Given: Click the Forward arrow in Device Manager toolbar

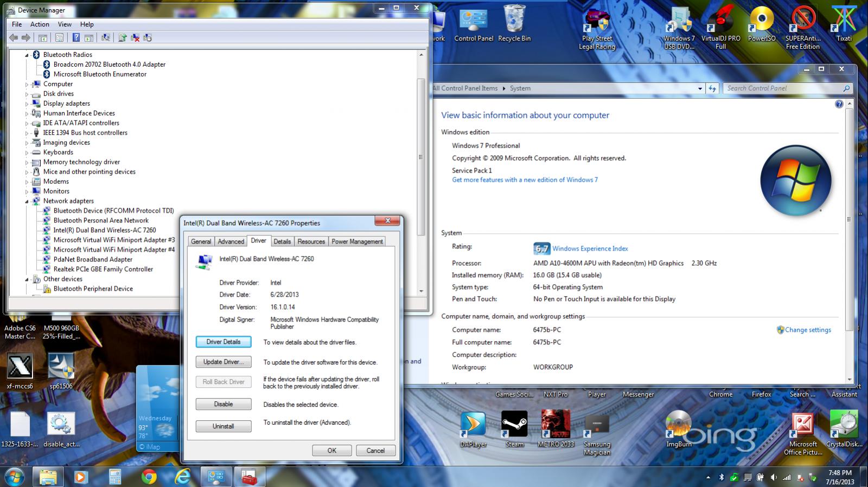Looking at the screenshot, I should tap(25, 37).
